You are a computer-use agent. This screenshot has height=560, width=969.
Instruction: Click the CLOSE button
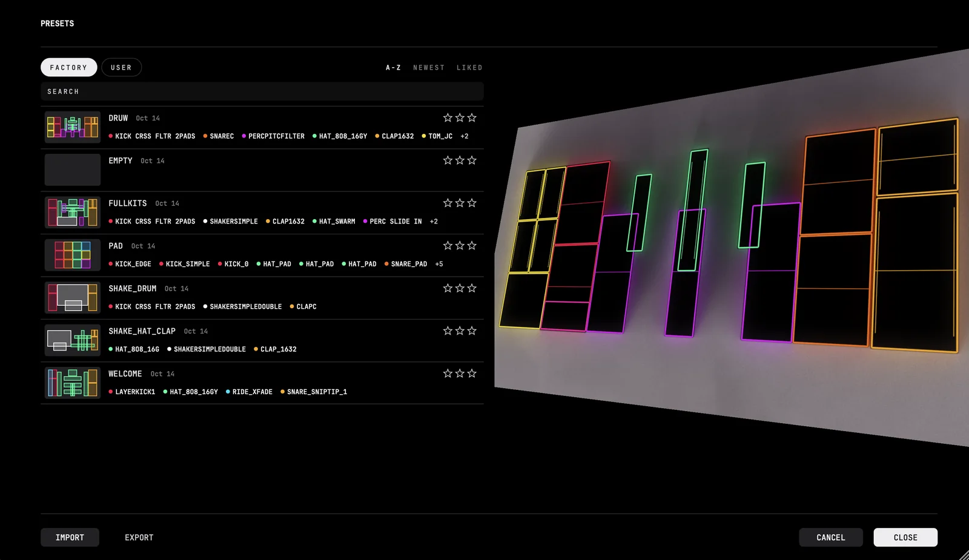tap(905, 538)
